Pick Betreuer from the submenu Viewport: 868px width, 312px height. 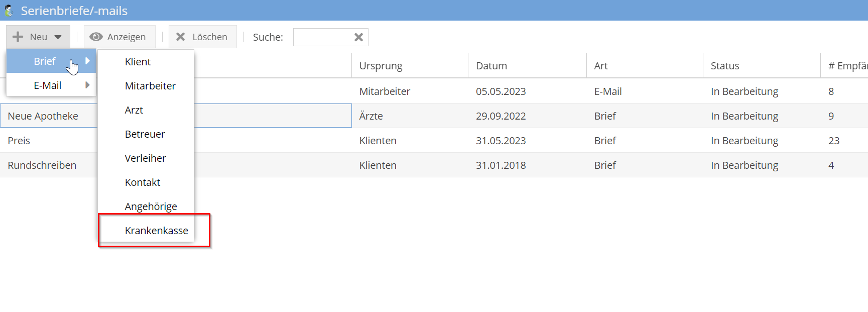click(x=145, y=134)
